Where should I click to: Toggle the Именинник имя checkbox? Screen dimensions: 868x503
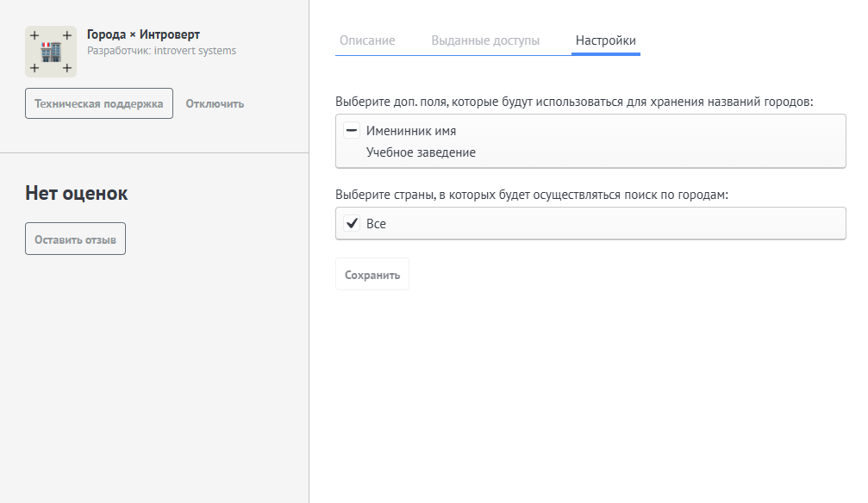(x=352, y=131)
